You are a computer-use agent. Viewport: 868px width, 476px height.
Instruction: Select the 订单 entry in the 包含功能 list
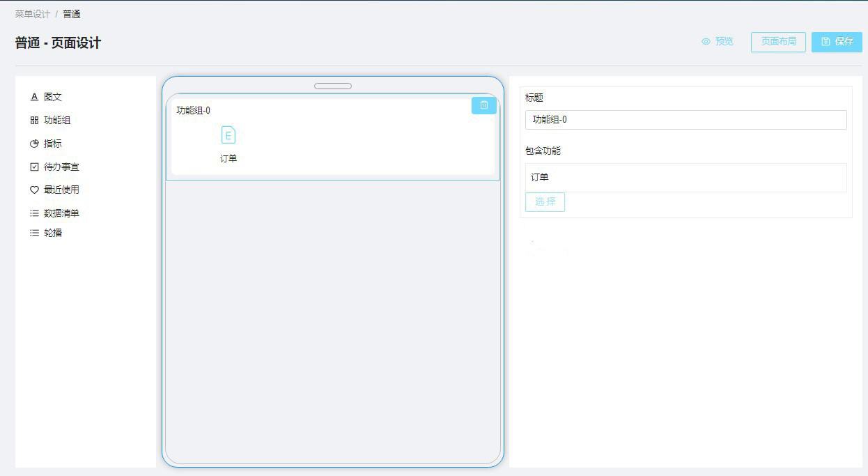(x=540, y=178)
